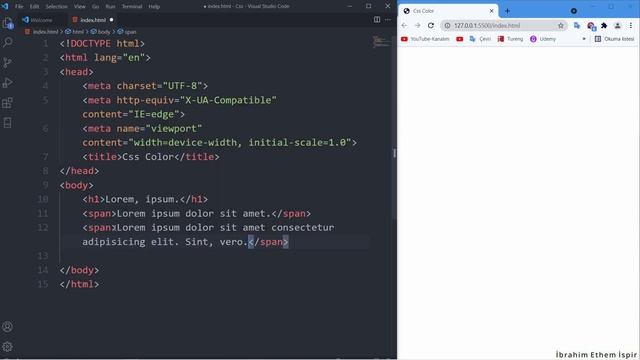Viewport: 640px width, 360px height.
Task: Expand the html breadcrumb item
Action: [x=75, y=31]
